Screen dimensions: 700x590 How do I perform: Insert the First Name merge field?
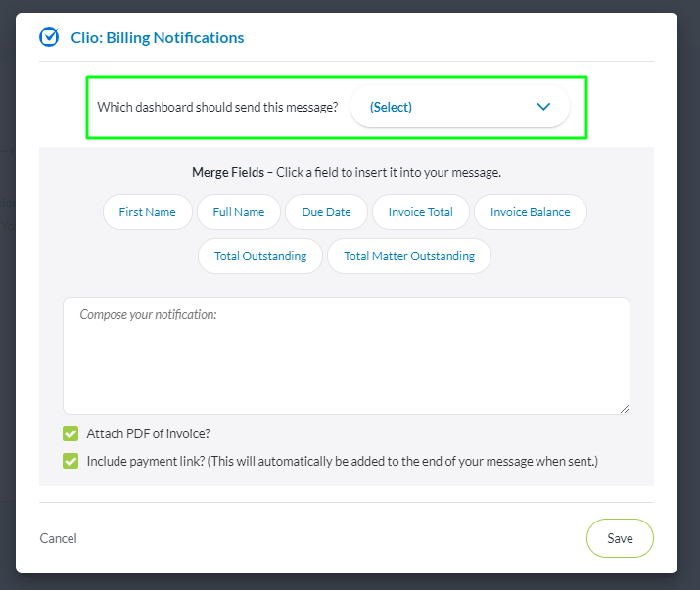coord(147,212)
